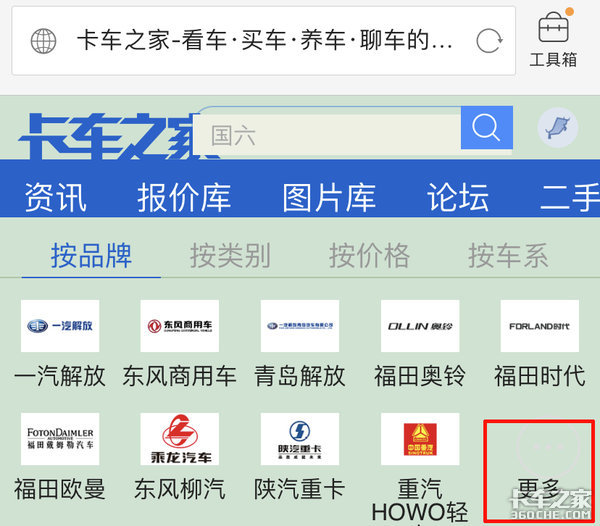Tap the 福田时代 FORLAND logo
The image size is (600, 526).
click(x=540, y=326)
